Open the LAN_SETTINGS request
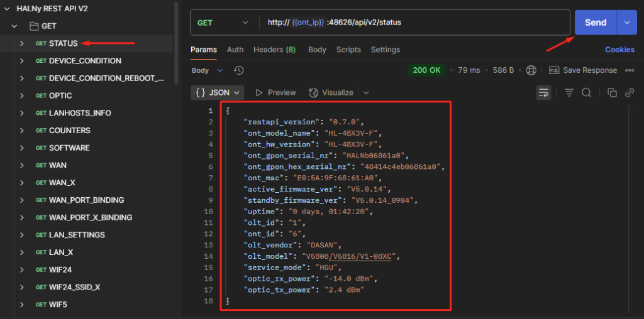Image resolution: width=644 pixels, height=319 pixels. click(x=70, y=235)
